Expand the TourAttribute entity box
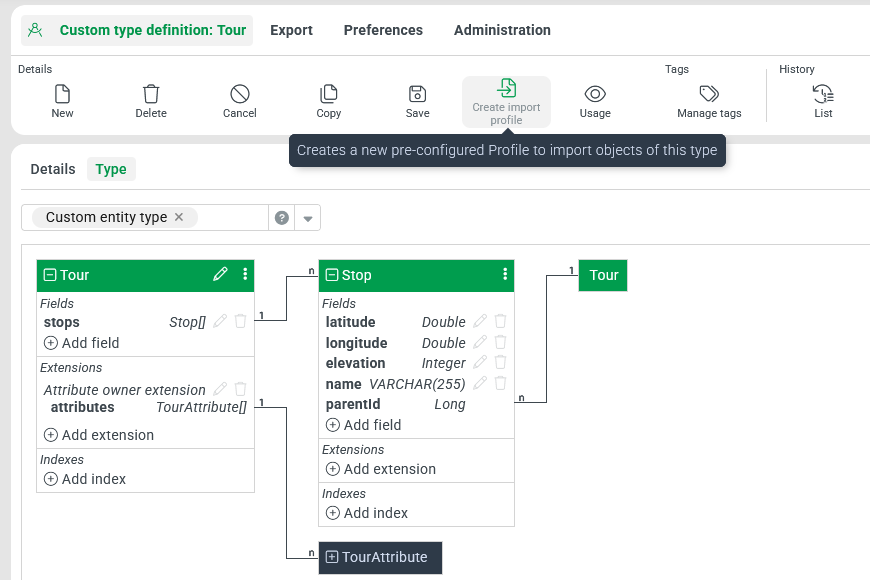This screenshot has width=870, height=580. [332, 557]
